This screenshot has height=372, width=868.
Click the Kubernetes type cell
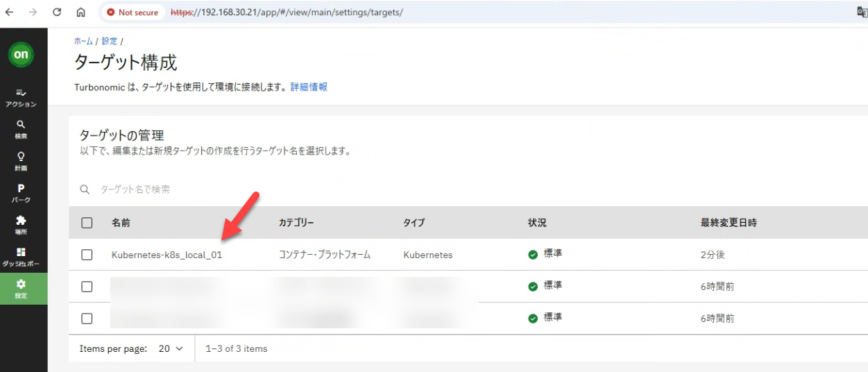pos(427,255)
